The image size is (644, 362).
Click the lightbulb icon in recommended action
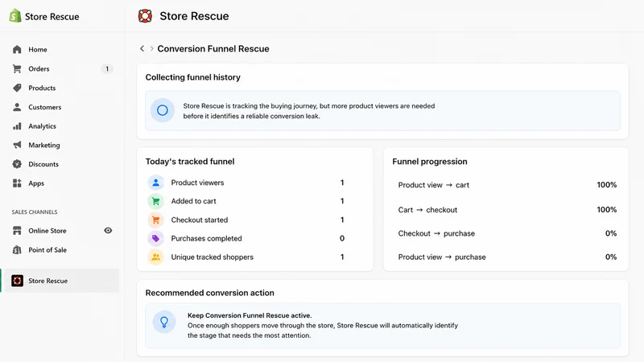164,323
